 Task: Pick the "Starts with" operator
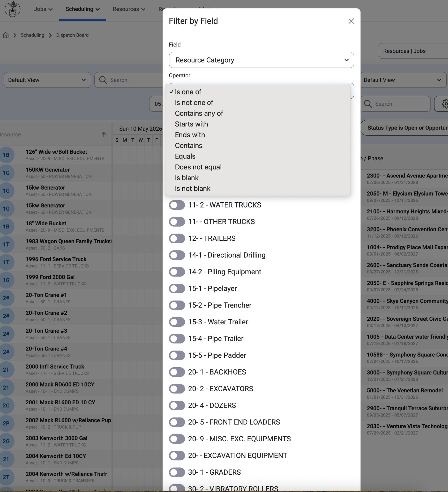click(x=258, y=124)
